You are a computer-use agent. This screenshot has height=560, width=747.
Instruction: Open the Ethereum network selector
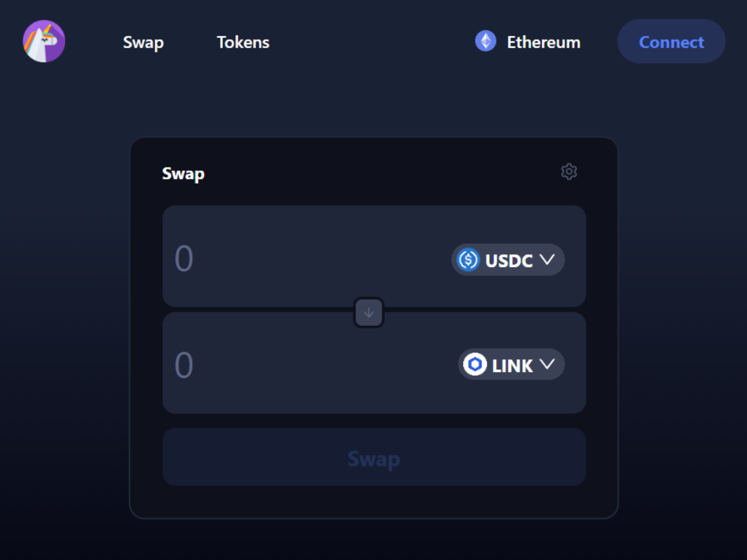click(528, 42)
